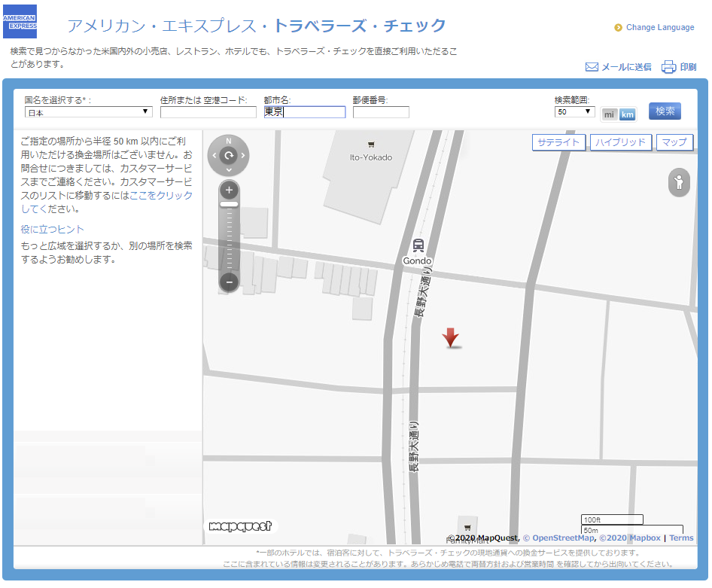Click the mail envelope icon
Image resolution: width=712 pixels, height=588 pixels.
pyautogui.click(x=592, y=67)
